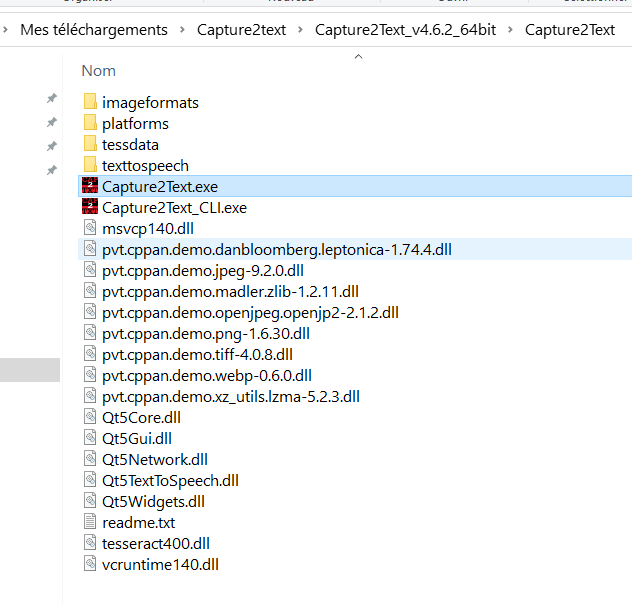The image size is (632, 605).
Task: Select file name Qt5Network.dll
Action: [x=155, y=460]
